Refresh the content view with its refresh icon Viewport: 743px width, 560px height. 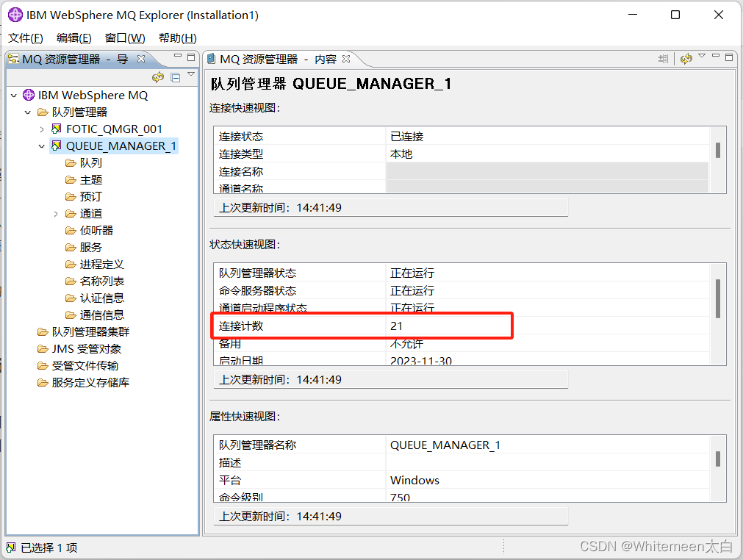pyautogui.click(x=686, y=58)
